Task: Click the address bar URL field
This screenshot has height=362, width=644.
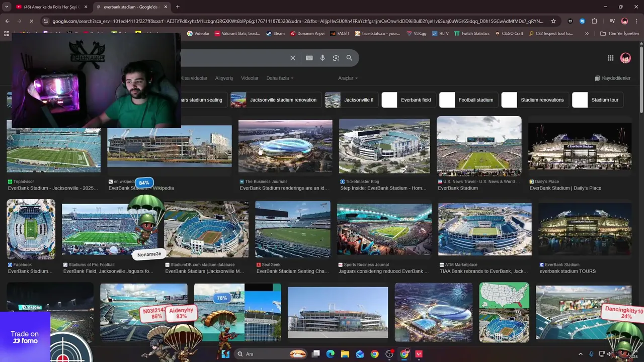Action: (x=298, y=21)
